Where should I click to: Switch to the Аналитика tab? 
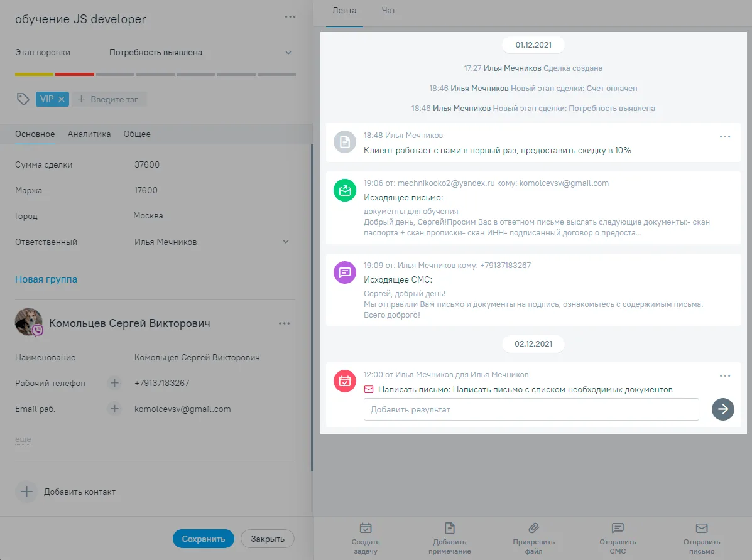point(89,134)
